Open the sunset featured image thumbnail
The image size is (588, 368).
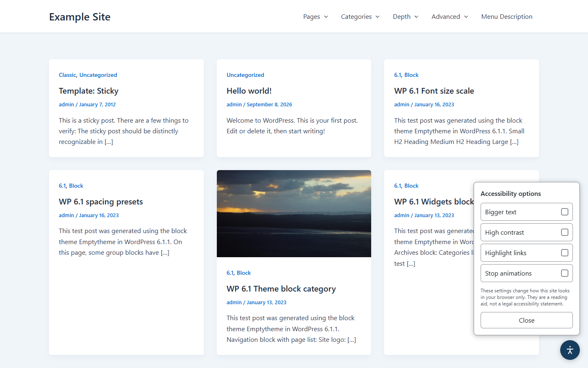[x=294, y=213]
